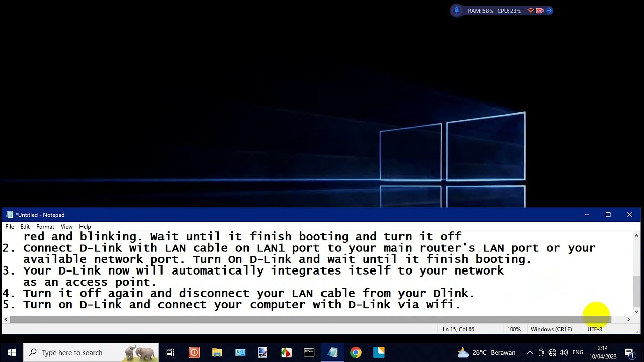644x362 pixels.
Task: Click the step 2 line 'Connect D-Link with LAN cable'
Action: (299, 248)
